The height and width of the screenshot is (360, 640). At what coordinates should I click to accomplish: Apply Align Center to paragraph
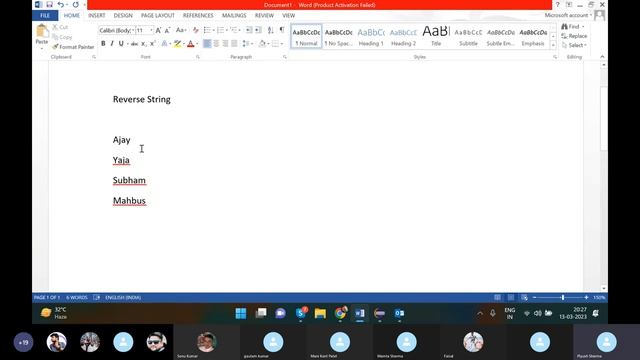[x=216, y=44]
